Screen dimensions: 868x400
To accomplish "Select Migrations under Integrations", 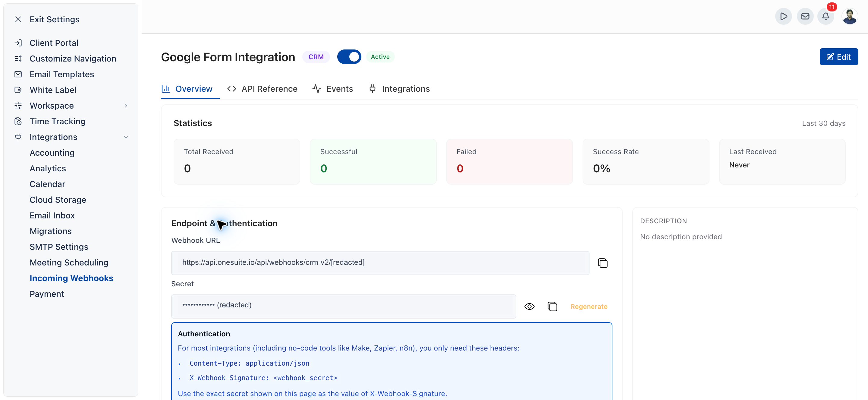I will pyautogui.click(x=51, y=231).
